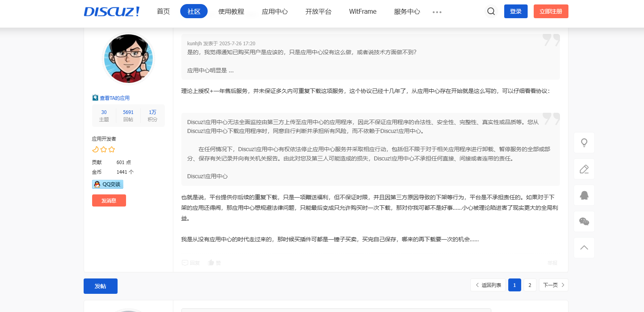644x312 pixels.
Task: Click the lightbulb sidebar icon
Action: pos(584,143)
